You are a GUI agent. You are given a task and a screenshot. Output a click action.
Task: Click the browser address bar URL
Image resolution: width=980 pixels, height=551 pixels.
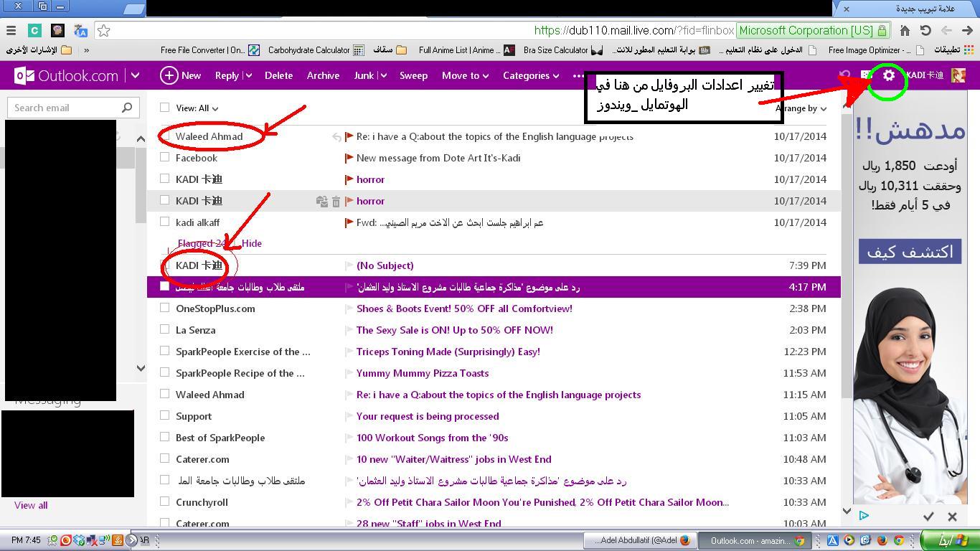point(634,31)
